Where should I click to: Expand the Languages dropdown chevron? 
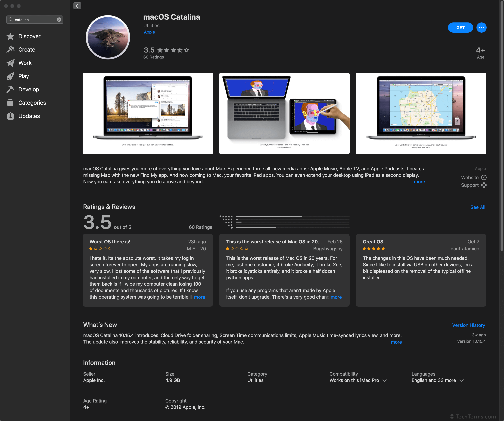pos(461,381)
